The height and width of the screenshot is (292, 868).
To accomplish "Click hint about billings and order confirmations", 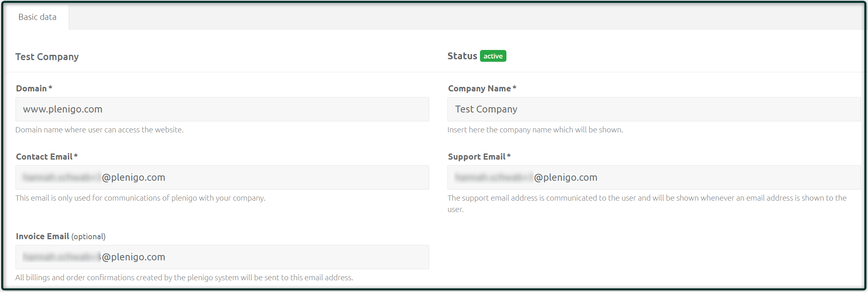I will [184, 278].
